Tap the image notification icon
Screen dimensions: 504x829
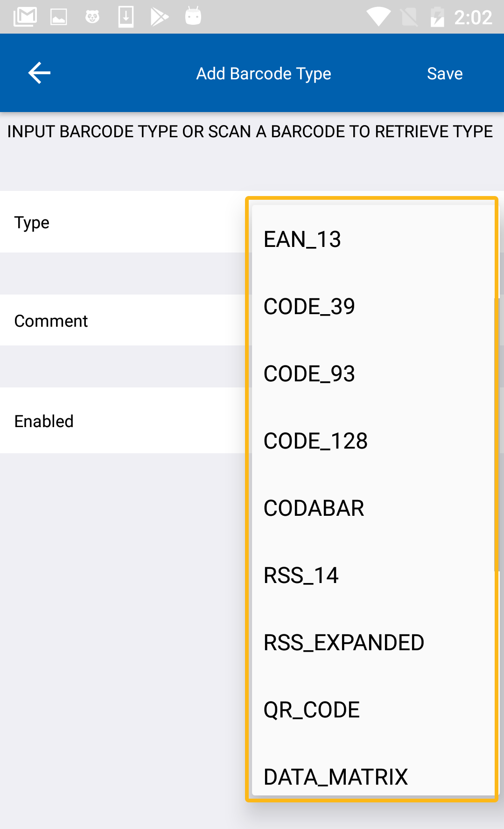[59, 17]
